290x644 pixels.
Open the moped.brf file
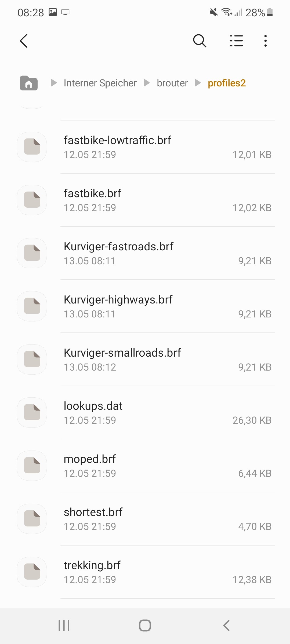(90, 459)
